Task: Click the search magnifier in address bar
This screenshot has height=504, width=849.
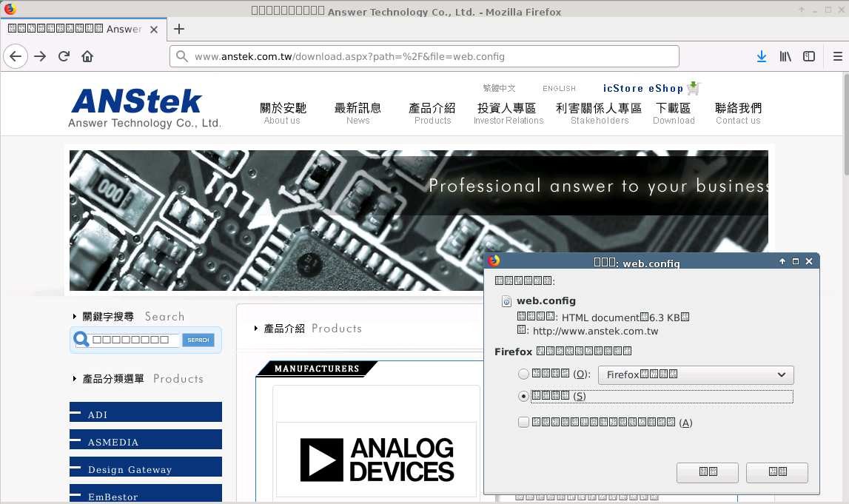Action: [182, 56]
